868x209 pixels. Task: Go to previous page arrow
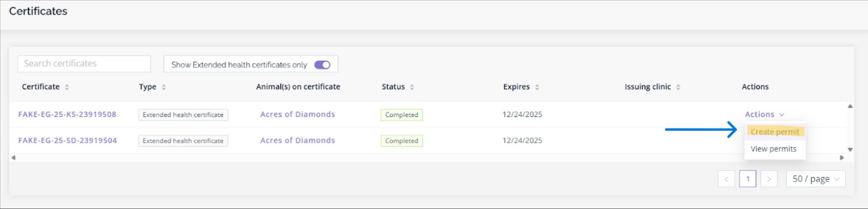coord(726,179)
